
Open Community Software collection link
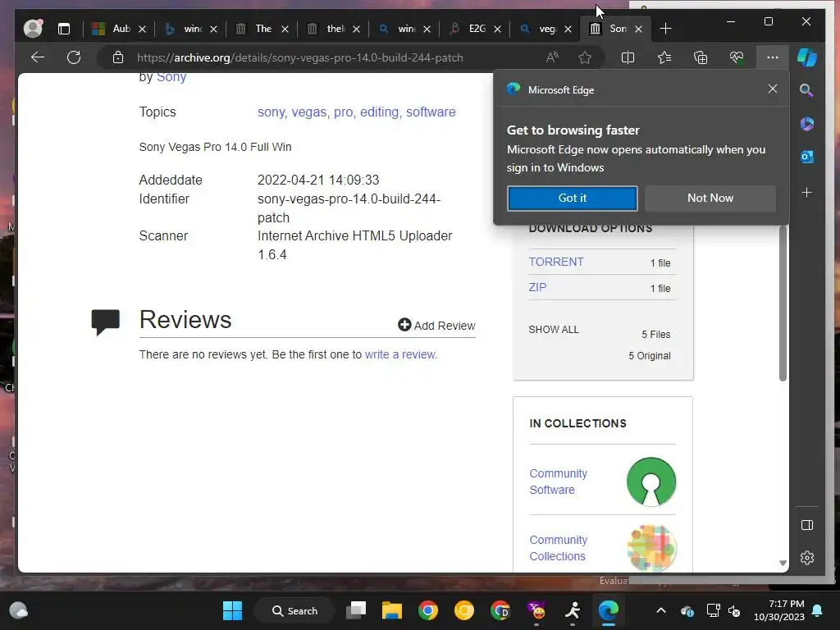pos(558,482)
